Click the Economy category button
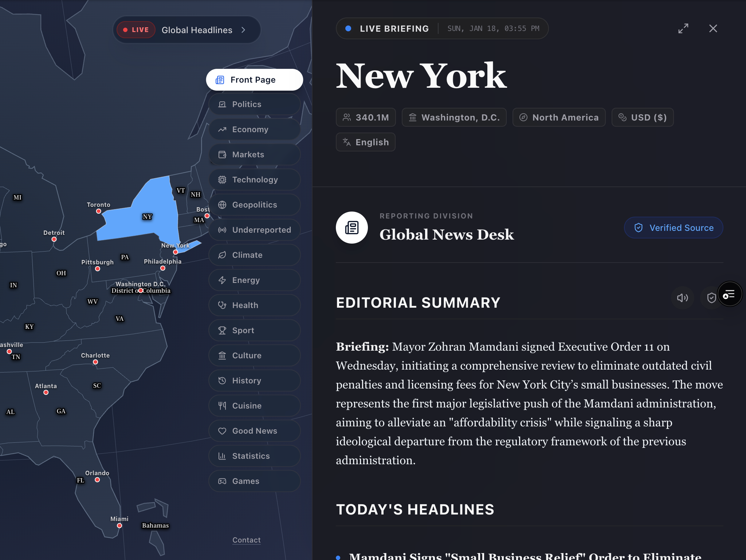 click(x=254, y=129)
